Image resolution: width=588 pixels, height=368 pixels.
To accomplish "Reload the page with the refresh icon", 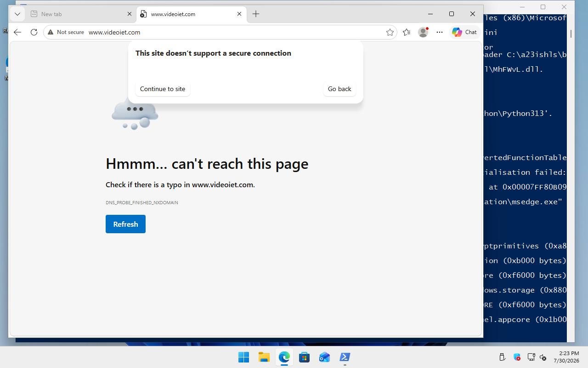I will click(34, 32).
